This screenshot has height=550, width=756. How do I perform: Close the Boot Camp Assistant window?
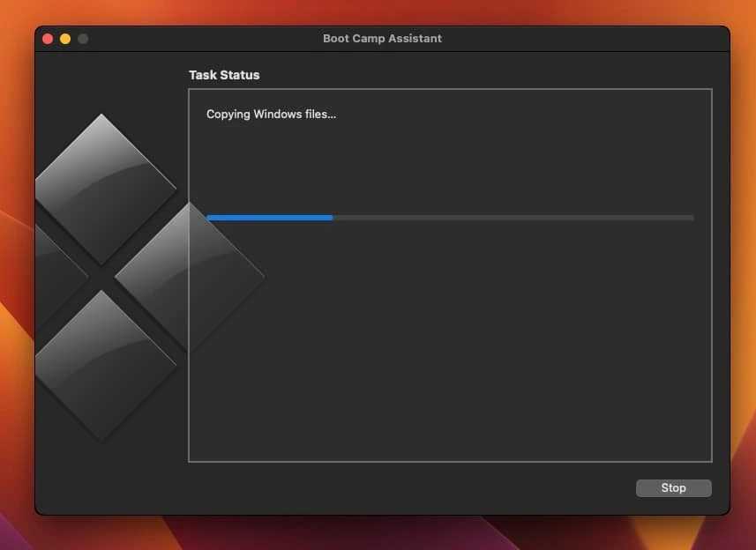coord(48,39)
